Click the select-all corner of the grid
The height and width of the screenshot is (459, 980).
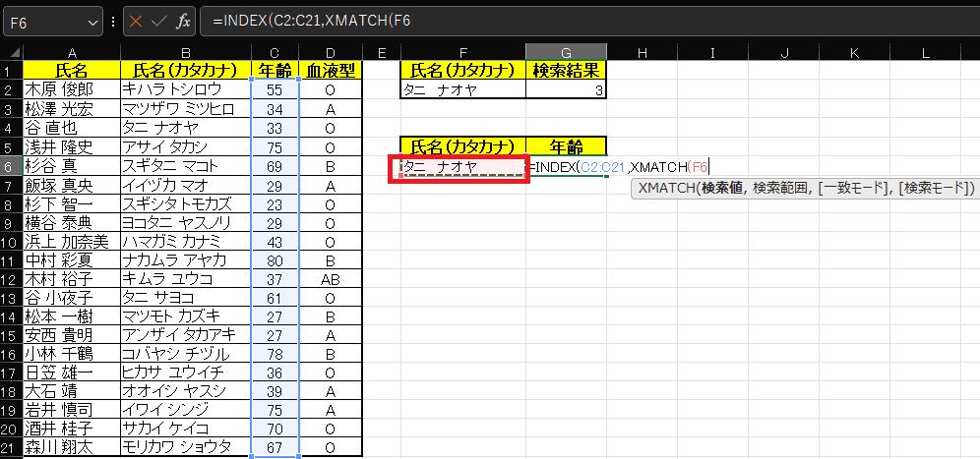11,51
